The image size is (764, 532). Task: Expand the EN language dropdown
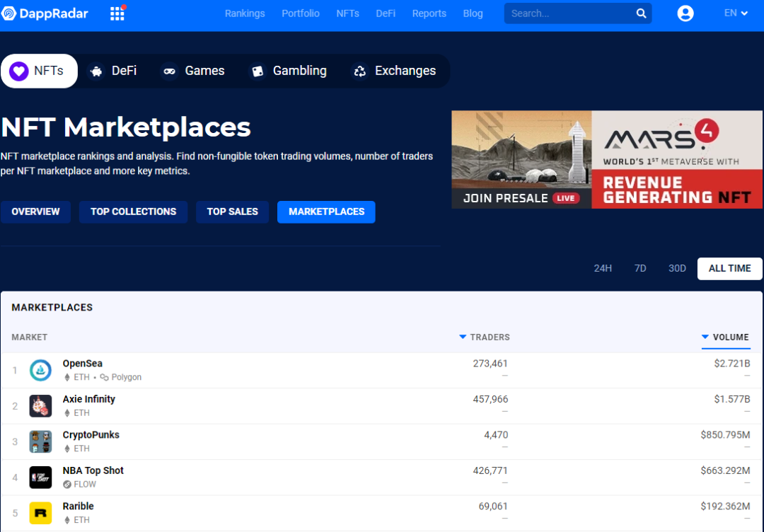736,13
